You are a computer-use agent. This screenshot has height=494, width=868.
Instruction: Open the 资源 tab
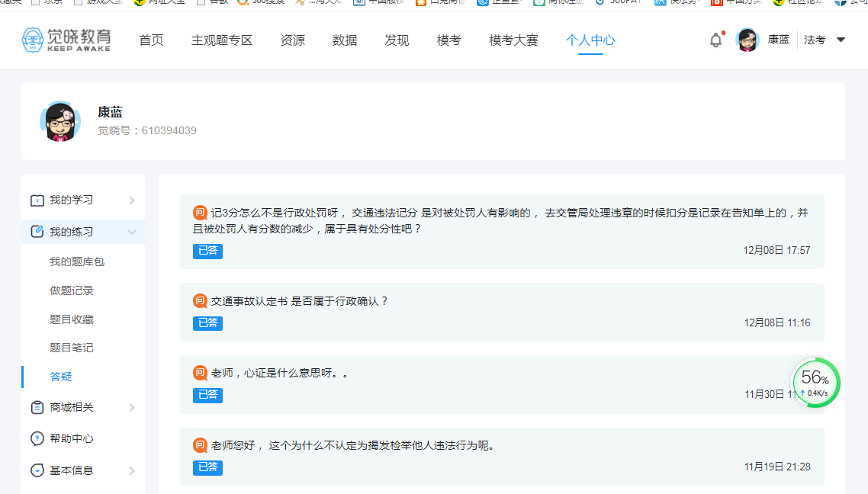(x=292, y=40)
